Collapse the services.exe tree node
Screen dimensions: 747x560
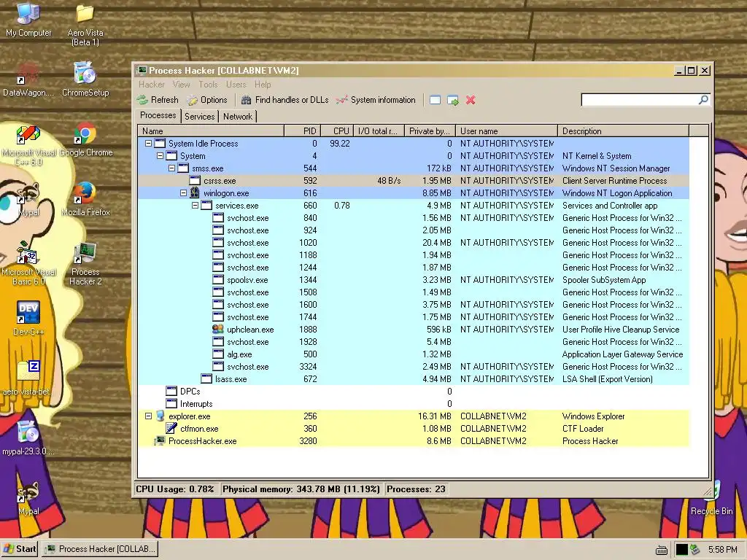click(195, 205)
